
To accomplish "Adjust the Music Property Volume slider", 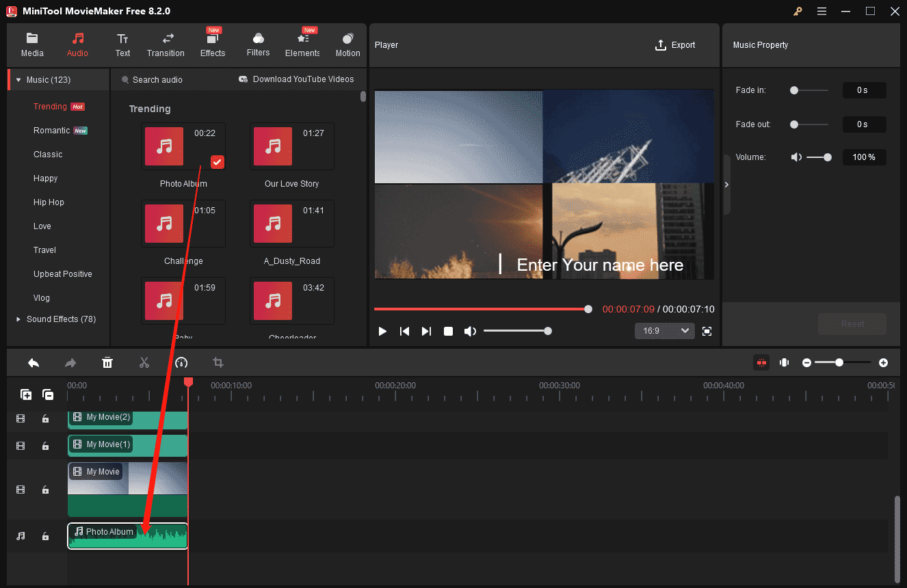I will 819,157.
